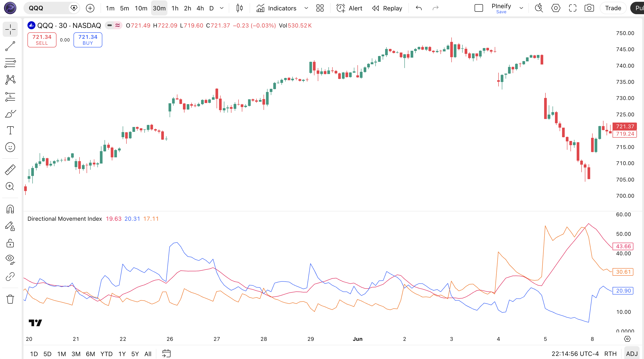Take a chart snapshot with camera
Image resolution: width=644 pixels, height=359 pixels.
[589, 8]
